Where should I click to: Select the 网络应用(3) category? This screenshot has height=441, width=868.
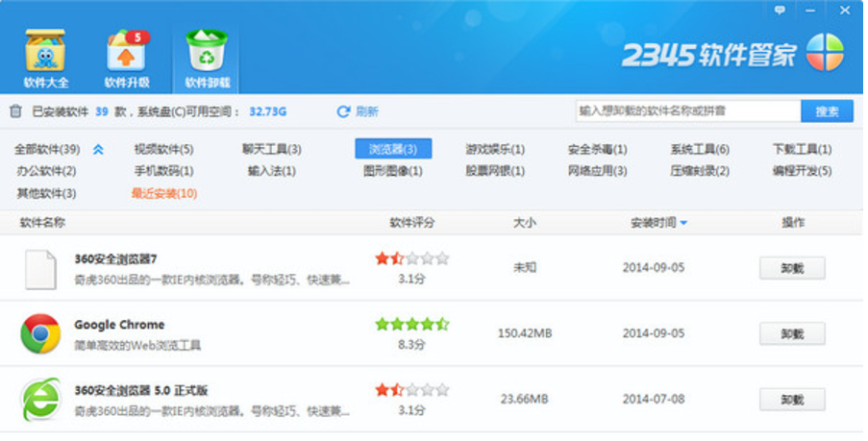pos(597,171)
